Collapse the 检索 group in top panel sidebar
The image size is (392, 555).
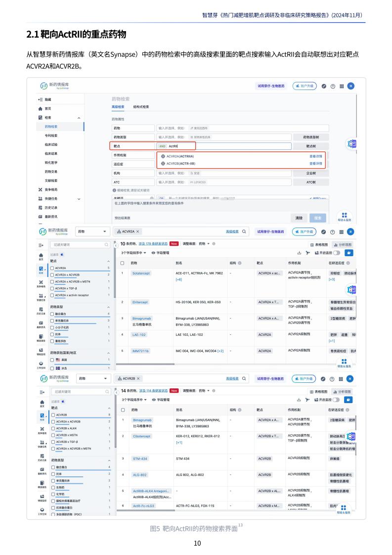[x=79, y=118]
